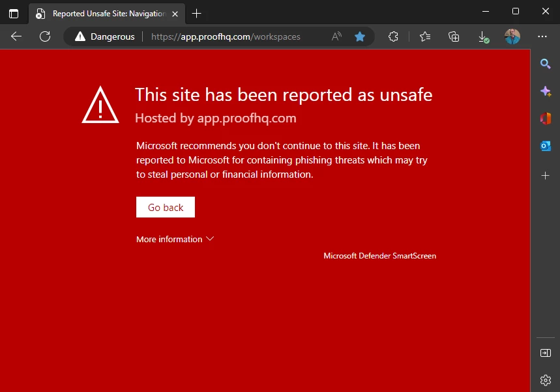Screen dimensions: 560x392
Task: Open sidebar settings gear icon
Action: tap(546, 380)
